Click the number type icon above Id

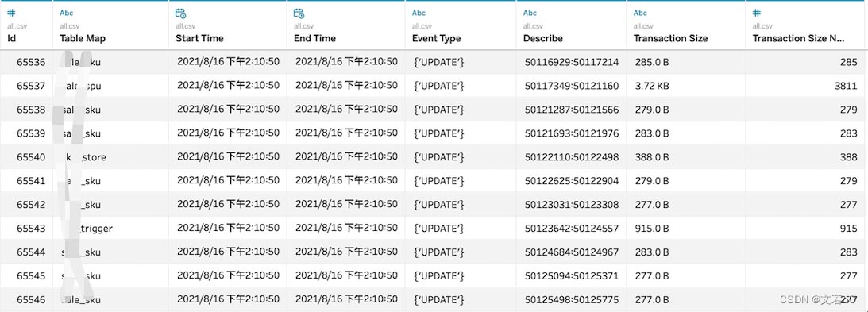click(12, 13)
